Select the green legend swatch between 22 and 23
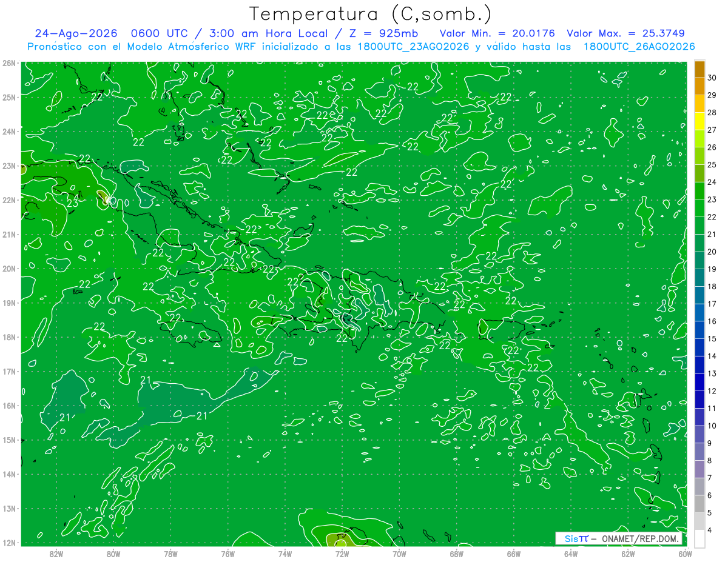Screen dimensions: 728x562 [x=699, y=208]
